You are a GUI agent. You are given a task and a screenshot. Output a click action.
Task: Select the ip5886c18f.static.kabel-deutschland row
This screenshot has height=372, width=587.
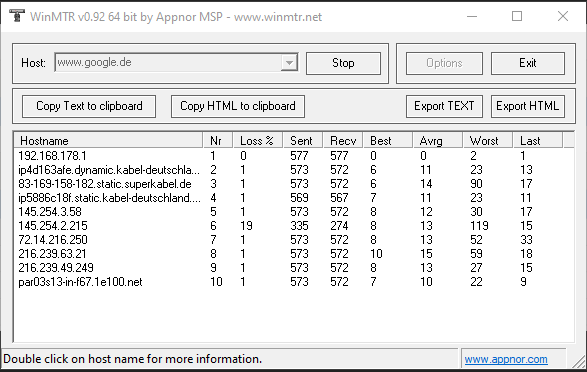click(294, 198)
